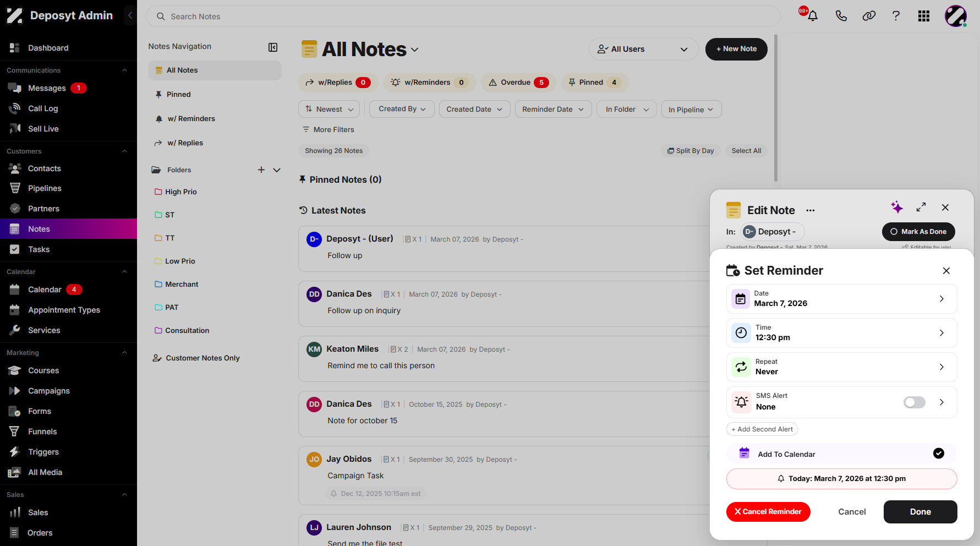Open the apps grid icon
Image resolution: width=980 pixels, height=546 pixels.
tap(924, 16)
